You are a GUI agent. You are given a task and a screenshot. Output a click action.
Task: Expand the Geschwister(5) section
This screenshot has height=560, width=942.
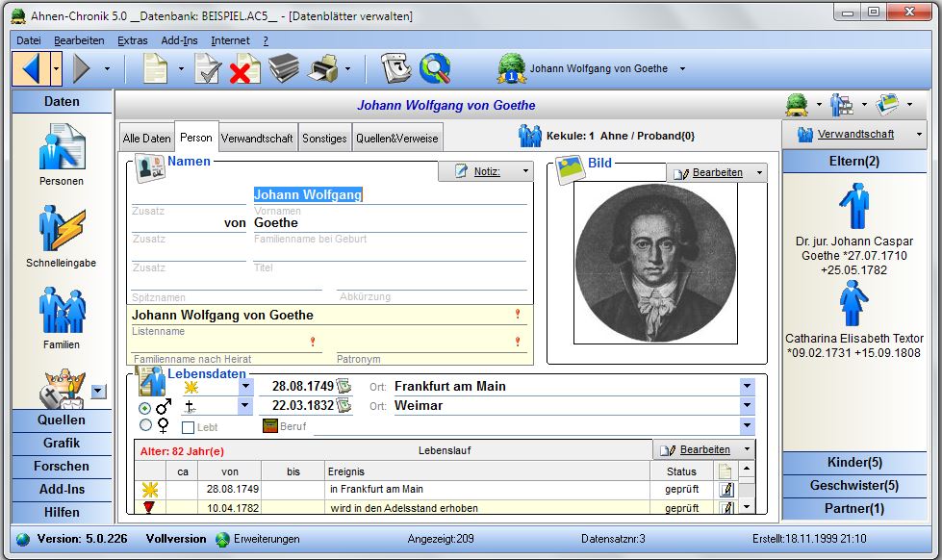coord(854,486)
